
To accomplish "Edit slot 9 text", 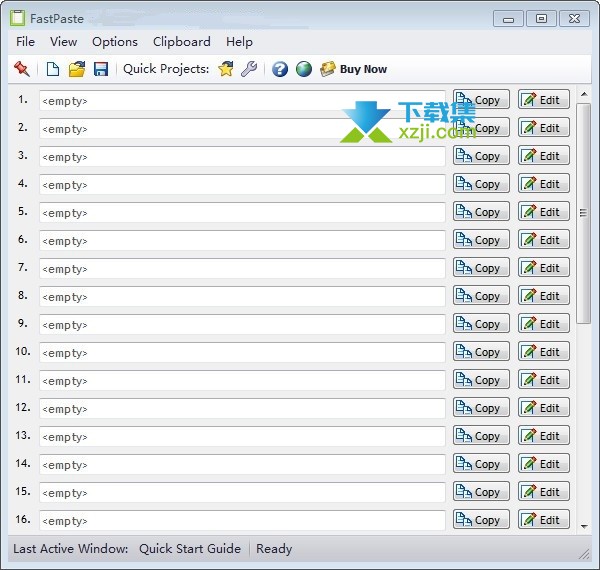I will click(x=544, y=324).
